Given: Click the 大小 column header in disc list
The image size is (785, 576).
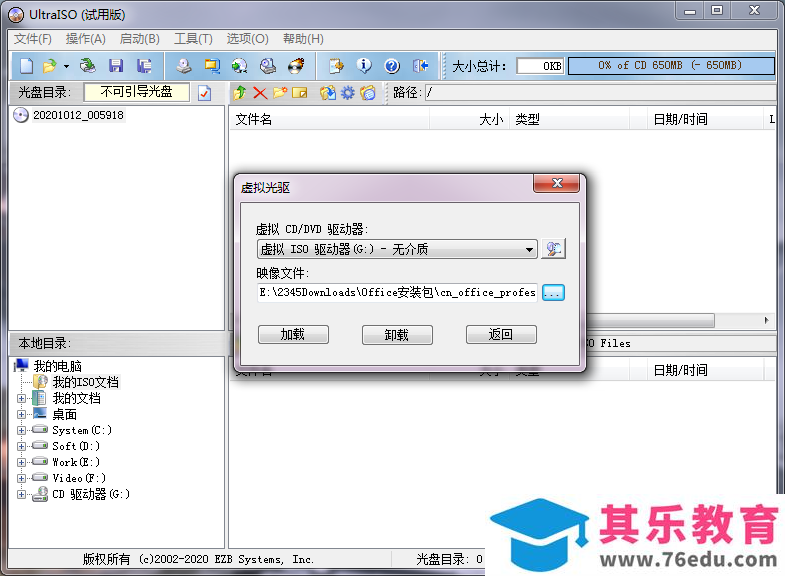Looking at the screenshot, I should click(x=469, y=119).
